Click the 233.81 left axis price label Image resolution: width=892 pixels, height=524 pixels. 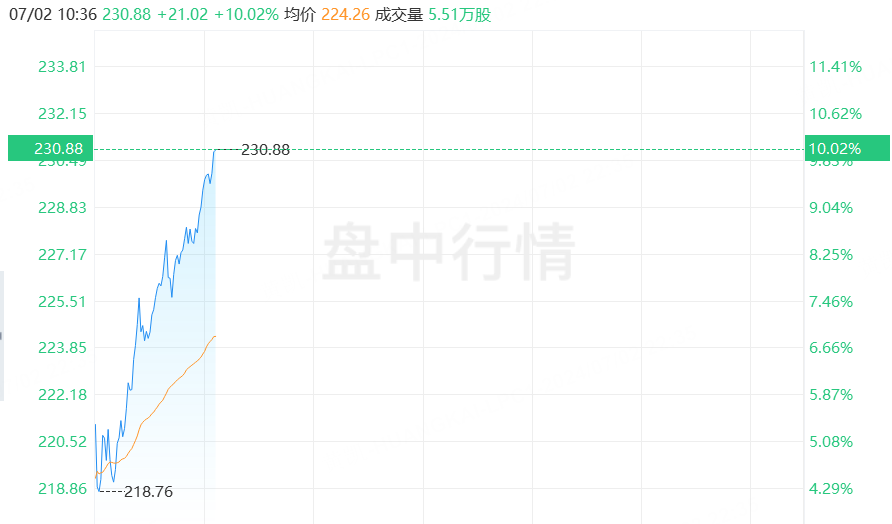62,67
